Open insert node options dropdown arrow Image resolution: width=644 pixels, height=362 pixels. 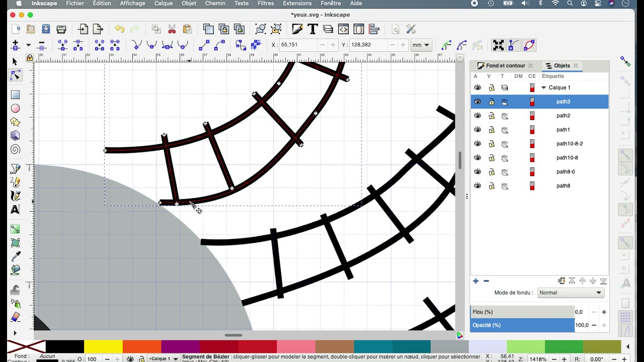click(28, 45)
